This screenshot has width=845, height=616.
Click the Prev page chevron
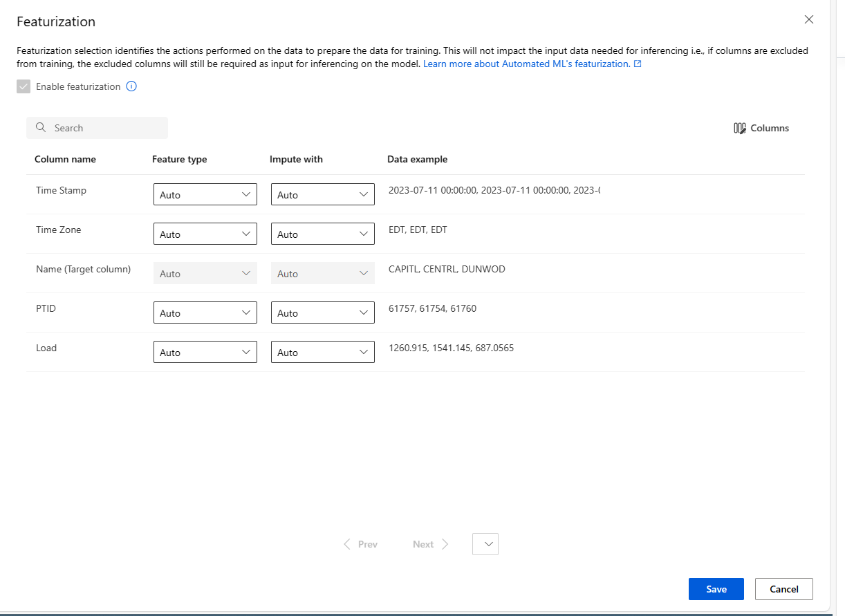click(x=347, y=544)
